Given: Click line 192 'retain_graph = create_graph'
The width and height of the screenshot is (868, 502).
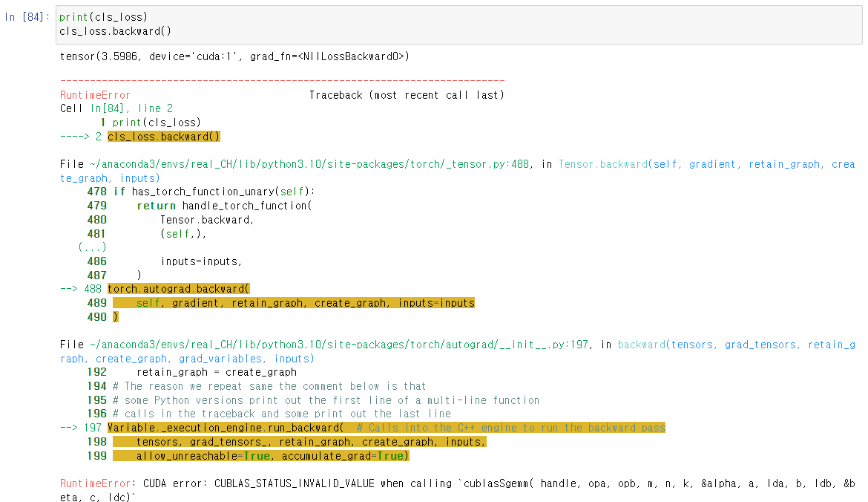Looking at the screenshot, I should tap(192, 372).
